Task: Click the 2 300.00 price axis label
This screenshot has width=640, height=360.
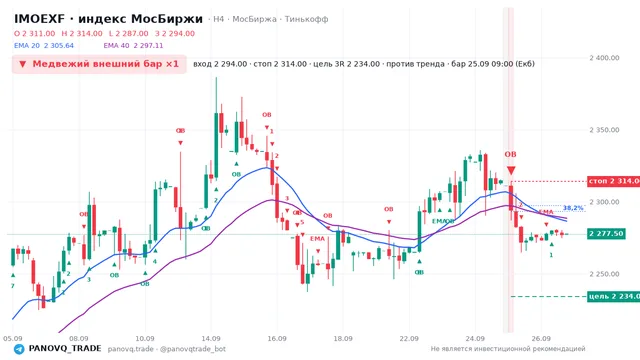Action: click(x=604, y=202)
